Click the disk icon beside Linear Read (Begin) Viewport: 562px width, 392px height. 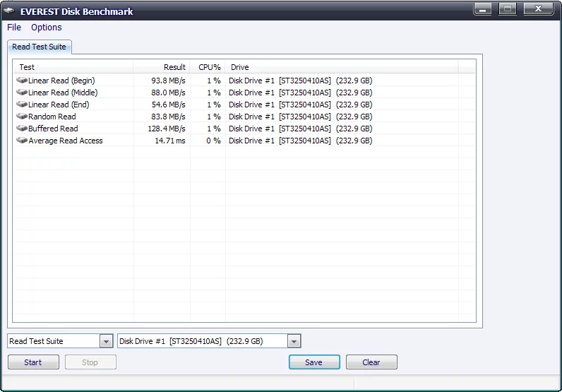click(x=22, y=81)
